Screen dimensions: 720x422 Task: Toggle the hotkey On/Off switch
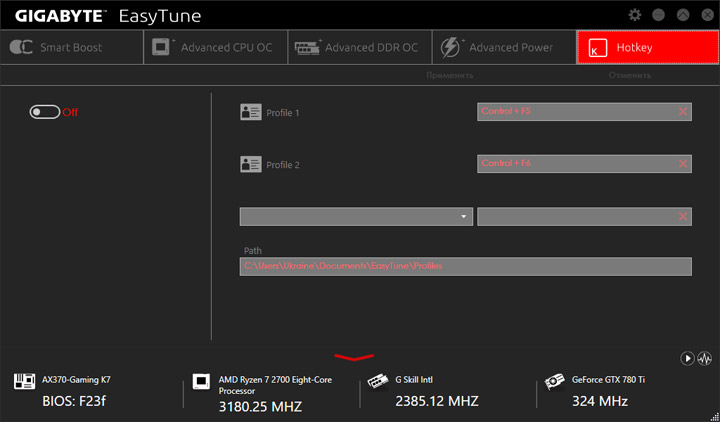tap(45, 112)
